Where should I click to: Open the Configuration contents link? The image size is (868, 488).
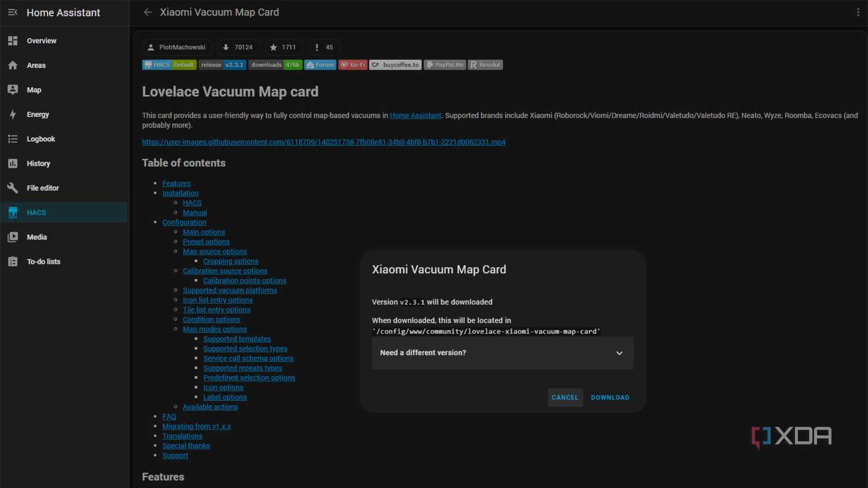(x=184, y=222)
